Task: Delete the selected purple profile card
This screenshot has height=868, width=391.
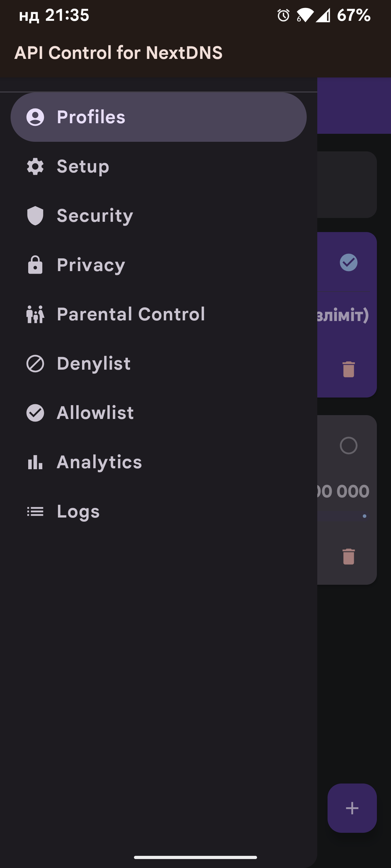Action: click(x=348, y=369)
